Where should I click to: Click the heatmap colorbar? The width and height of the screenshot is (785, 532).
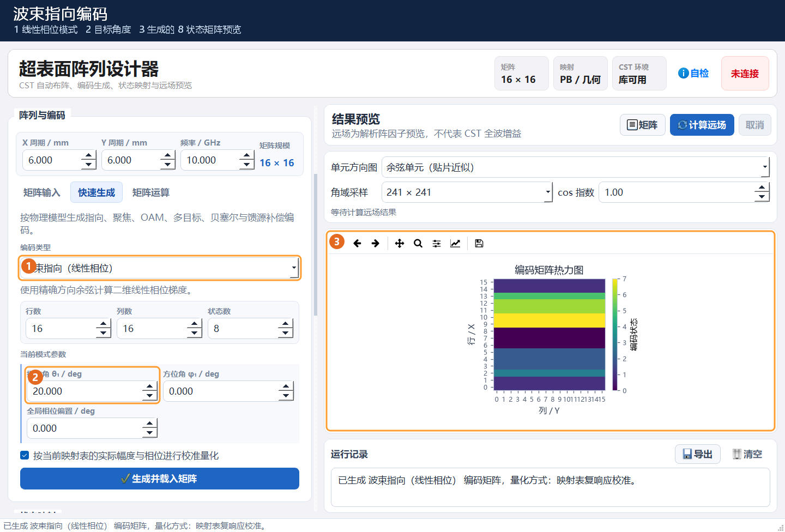615,335
